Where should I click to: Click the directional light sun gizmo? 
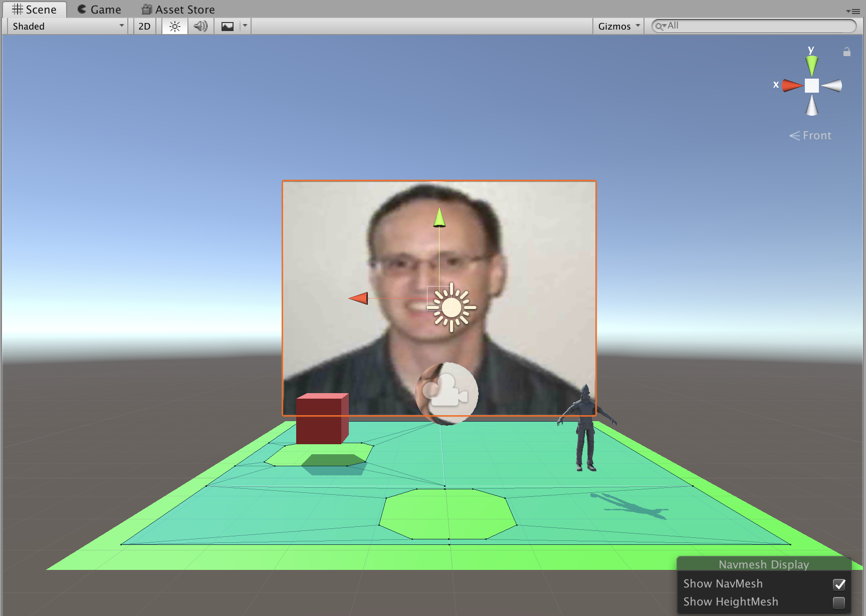coord(452,307)
